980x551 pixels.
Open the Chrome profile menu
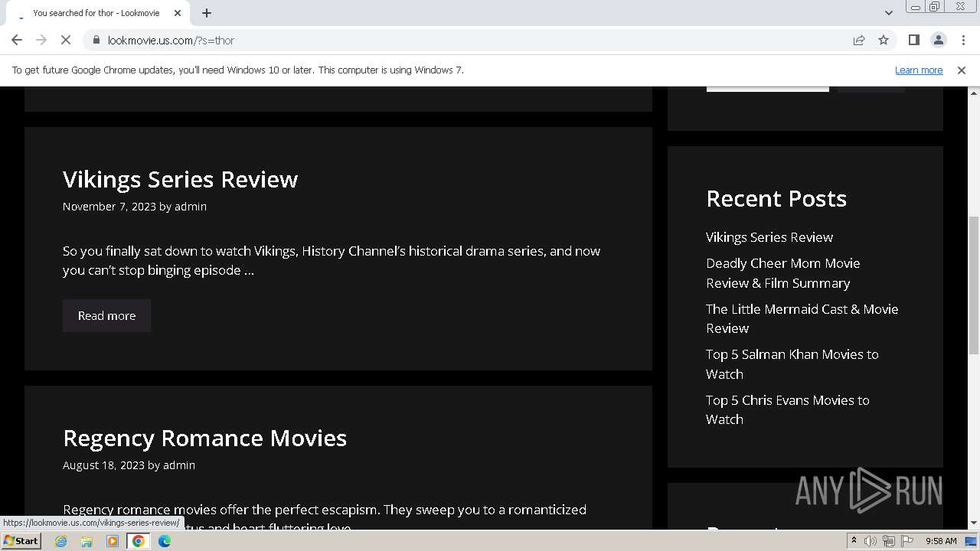[x=938, y=40]
